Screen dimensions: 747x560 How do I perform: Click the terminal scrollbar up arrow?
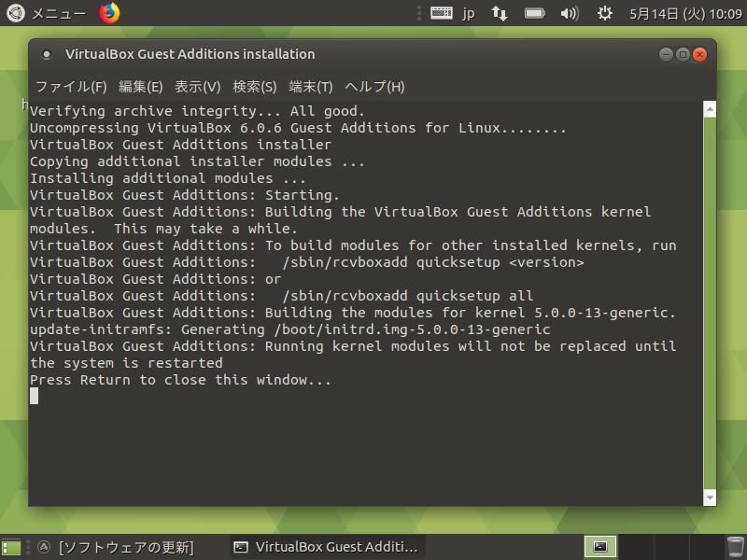click(710, 109)
